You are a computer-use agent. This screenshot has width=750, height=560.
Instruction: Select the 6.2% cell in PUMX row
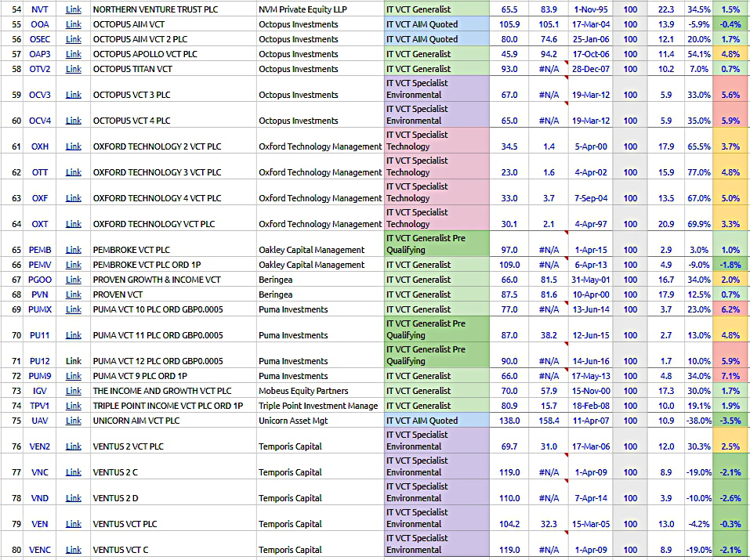[731, 309]
